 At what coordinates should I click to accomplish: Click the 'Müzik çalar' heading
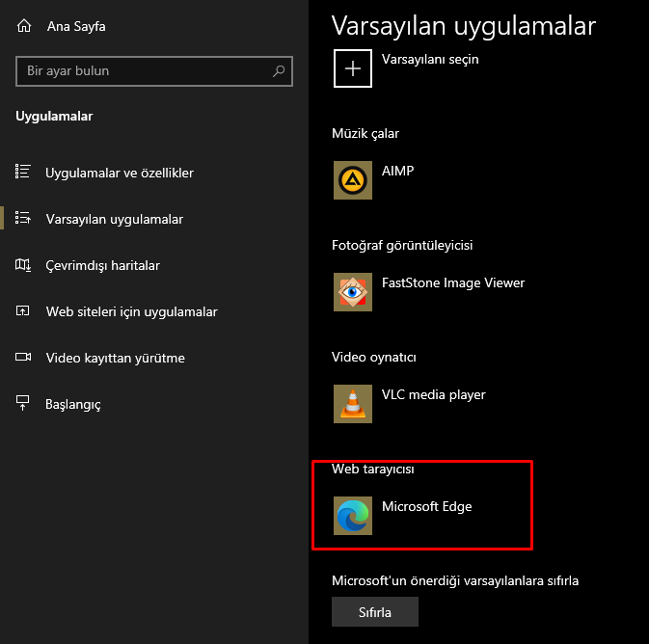[x=365, y=133]
